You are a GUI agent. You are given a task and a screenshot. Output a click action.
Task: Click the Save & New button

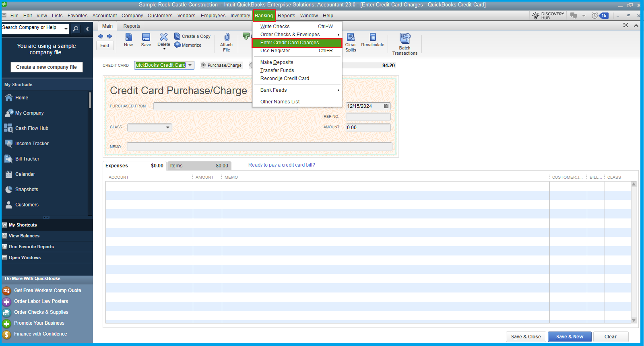coord(570,337)
